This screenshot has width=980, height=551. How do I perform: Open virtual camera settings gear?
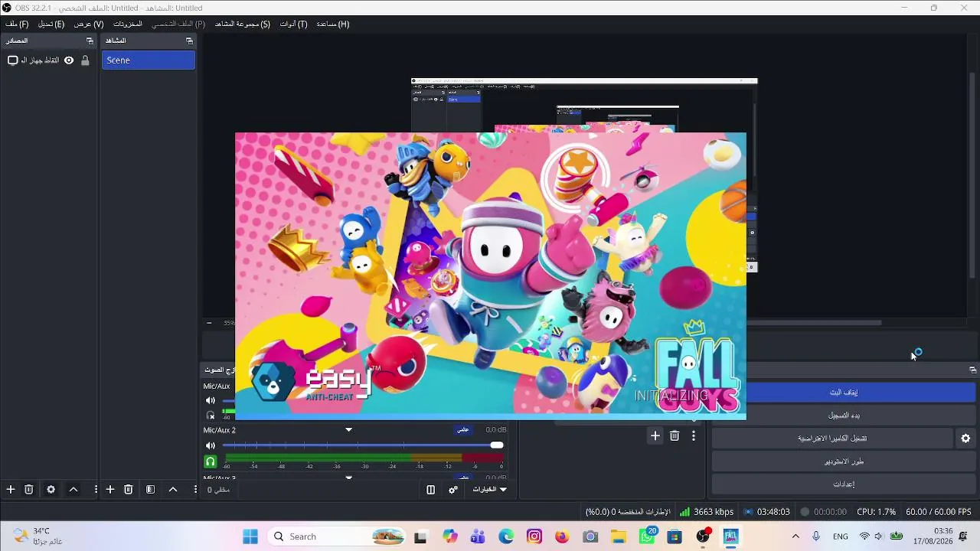click(965, 439)
